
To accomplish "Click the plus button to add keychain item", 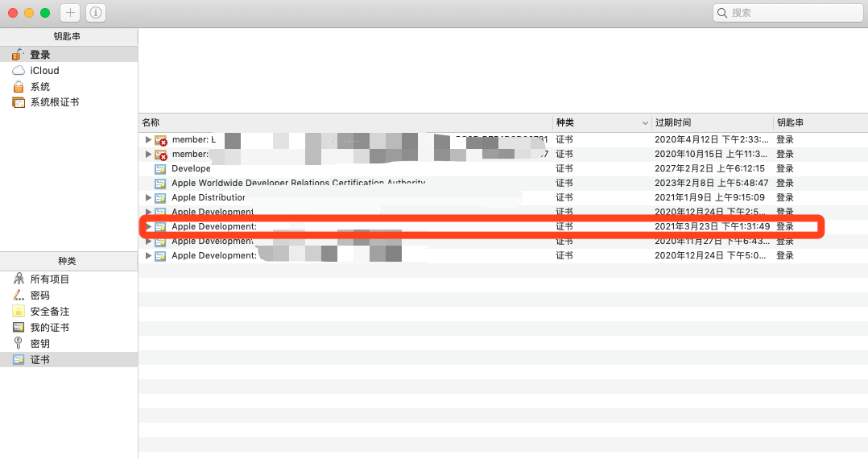I will click(70, 13).
